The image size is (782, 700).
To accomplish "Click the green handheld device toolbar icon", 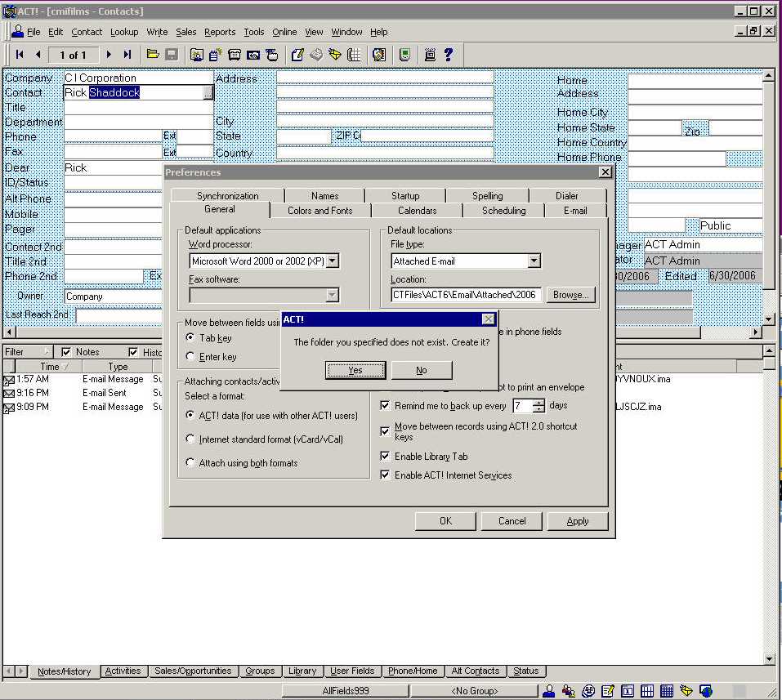I will click(x=405, y=55).
